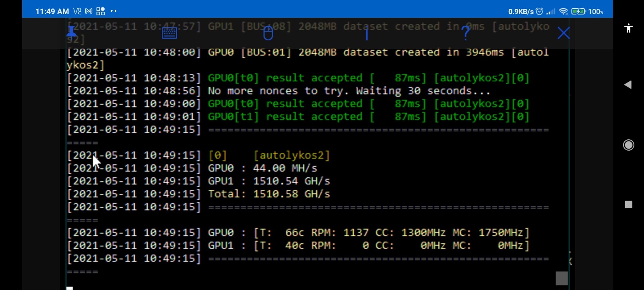Switch to mouse pointer mode

tap(268, 33)
